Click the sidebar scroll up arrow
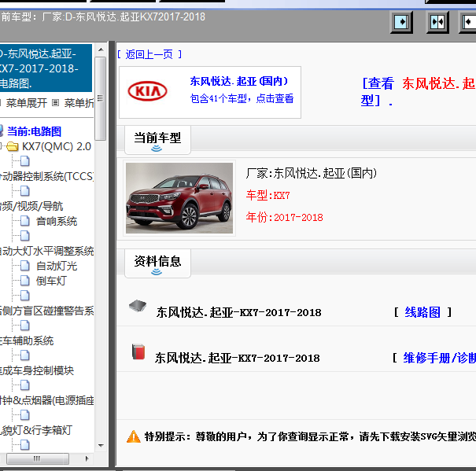The width and height of the screenshot is (476, 471). (x=101, y=50)
